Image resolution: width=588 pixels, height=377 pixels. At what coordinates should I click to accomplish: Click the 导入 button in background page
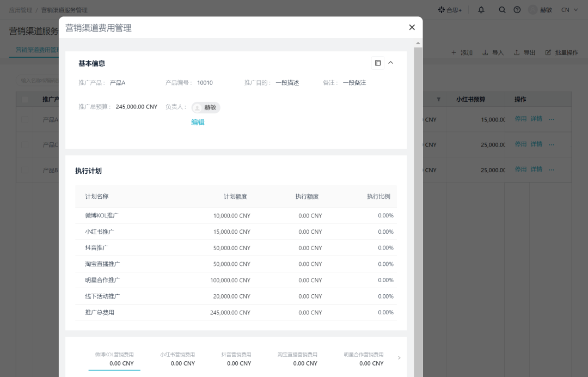point(493,52)
